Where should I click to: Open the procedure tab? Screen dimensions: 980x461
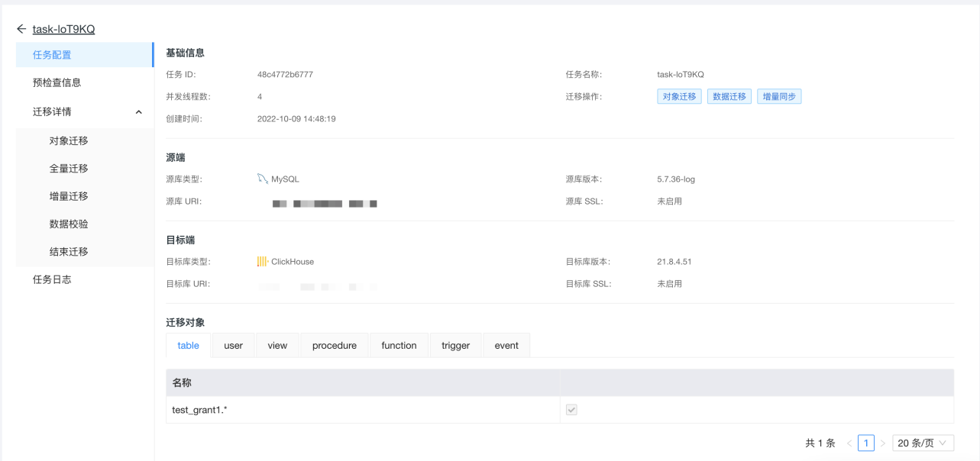(x=335, y=345)
